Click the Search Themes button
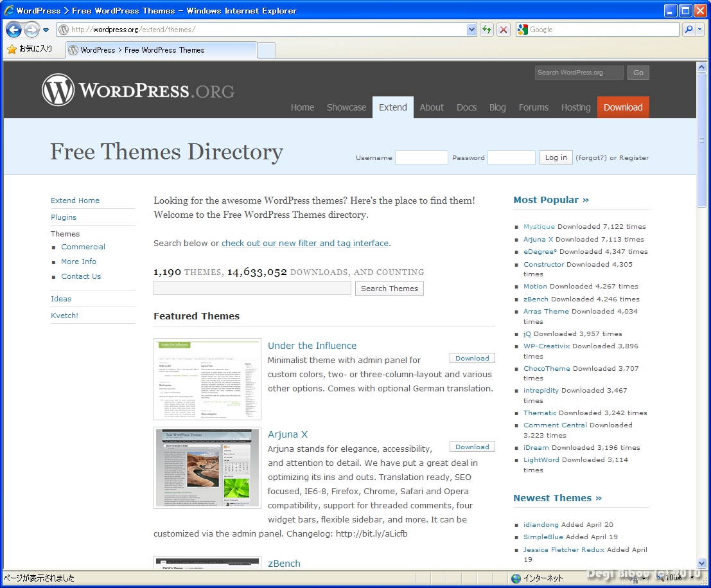This screenshot has height=588, width=711. [389, 289]
